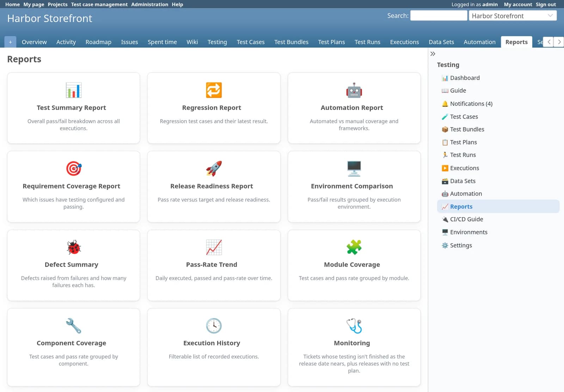
Task: Click the Monitoring card title
Action: [352, 343]
